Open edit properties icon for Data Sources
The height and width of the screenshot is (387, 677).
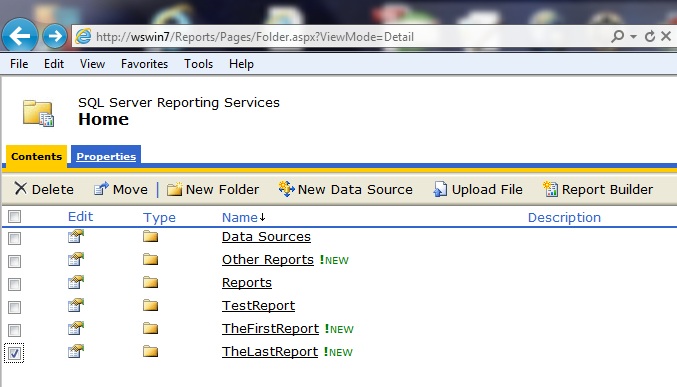tap(76, 236)
